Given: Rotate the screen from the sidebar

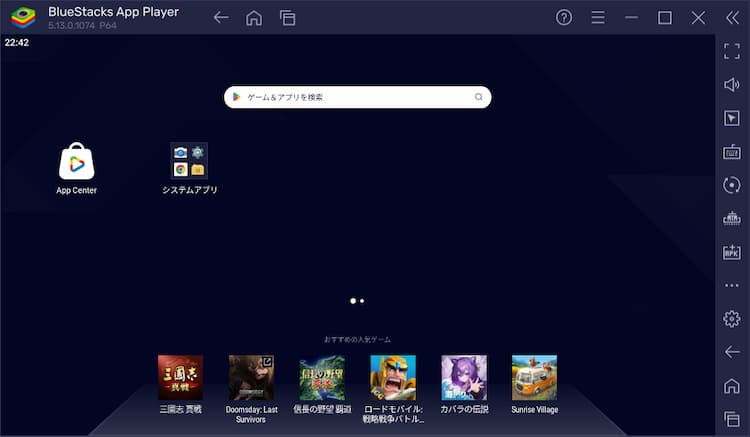Looking at the screenshot, I should coord(732,185).
